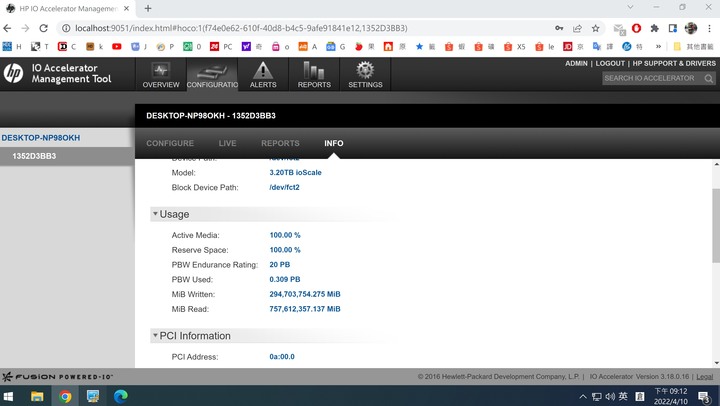Collapse the Usage section

pyautogui.click(x=155, y=214)
